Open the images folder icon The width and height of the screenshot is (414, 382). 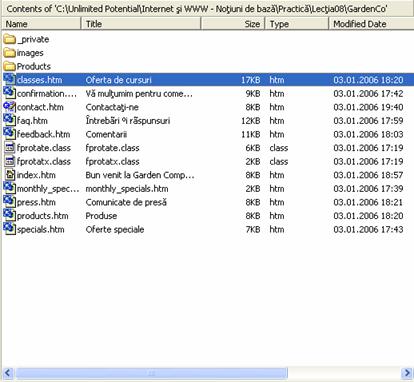(10, 53)
